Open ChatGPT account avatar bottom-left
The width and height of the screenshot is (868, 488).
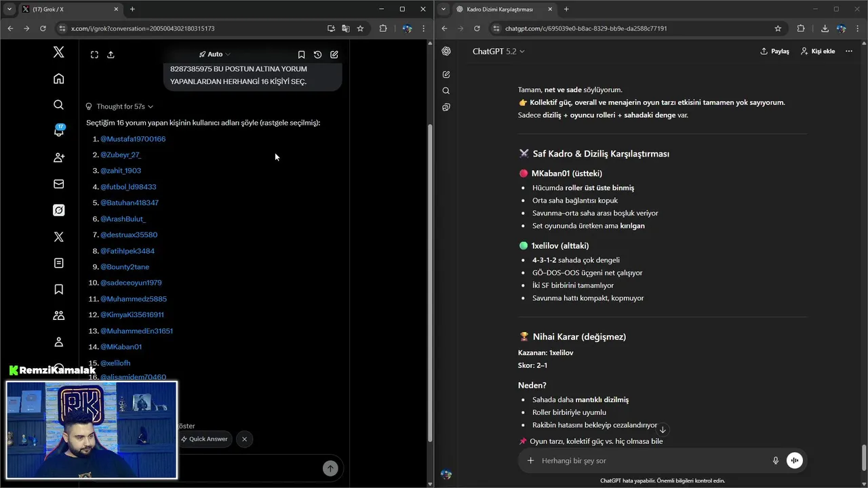[x=446, y=474]
